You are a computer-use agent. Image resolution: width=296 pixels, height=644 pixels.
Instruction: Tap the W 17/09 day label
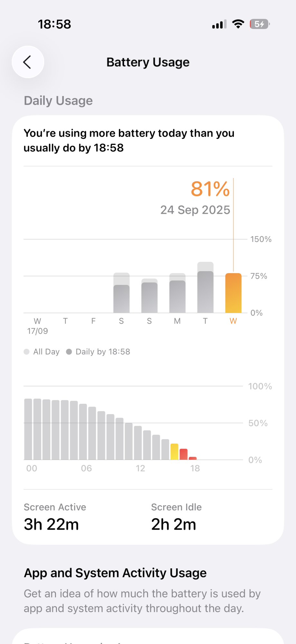click(x=37, y=326)
